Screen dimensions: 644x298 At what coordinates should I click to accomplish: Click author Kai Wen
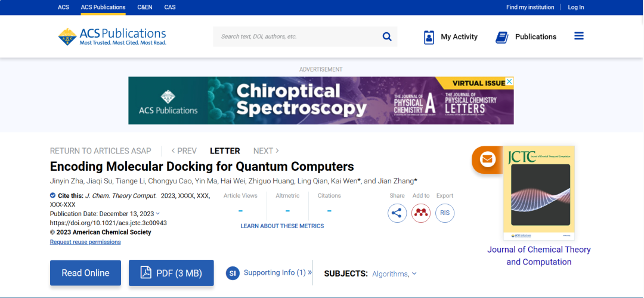point(344,181)
